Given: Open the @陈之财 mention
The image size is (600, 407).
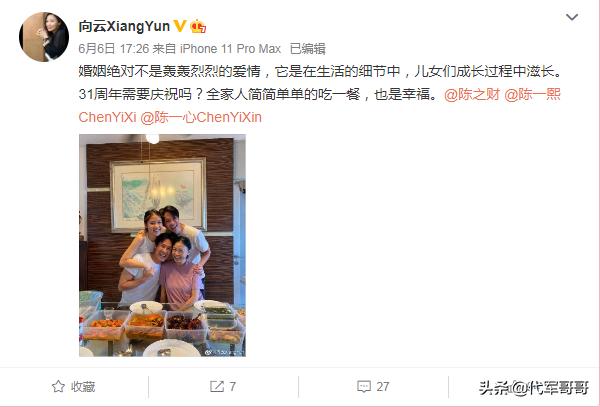Looking at the screenshot, I should [472, 94].
